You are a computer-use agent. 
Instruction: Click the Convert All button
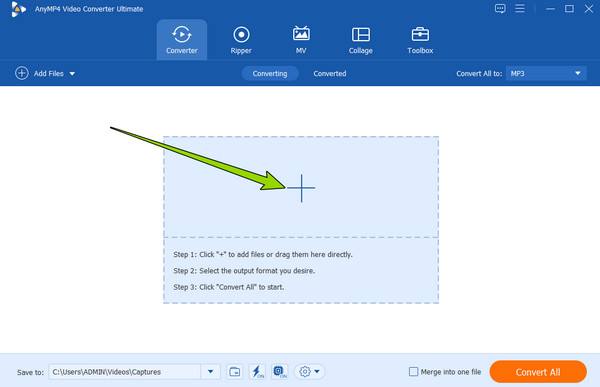coord(538,372)
